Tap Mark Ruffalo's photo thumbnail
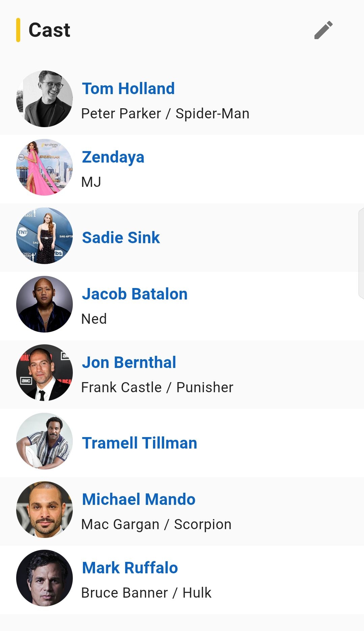 coord(44,578)
